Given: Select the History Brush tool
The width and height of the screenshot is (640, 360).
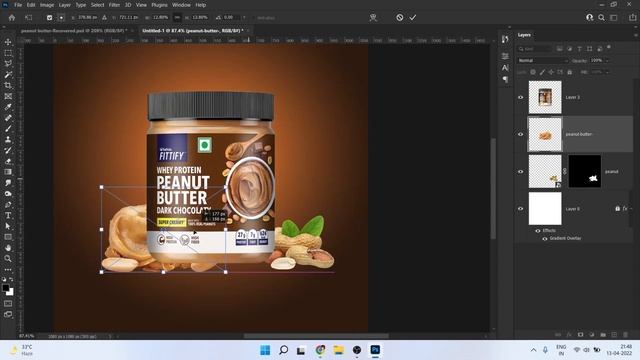Looking at the screenshot, I should click(x=8, y=150).
